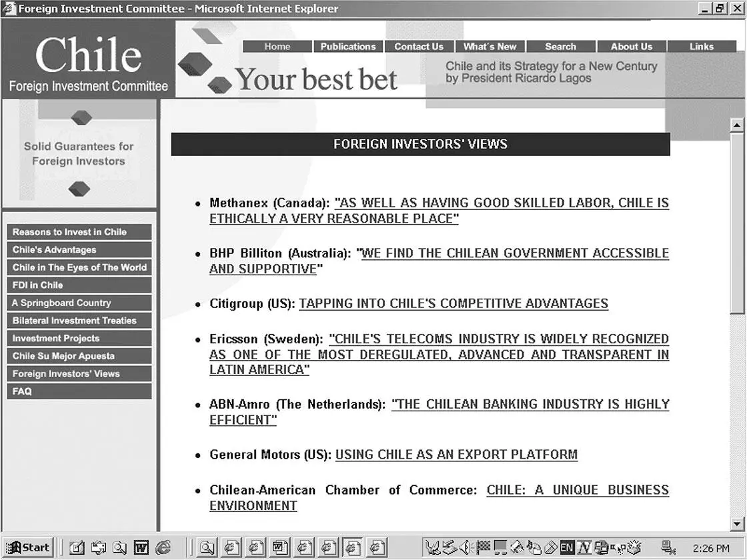Open the Home navigation tab
The width and height of the screenshot is (747, 560).
coord(277,46)
